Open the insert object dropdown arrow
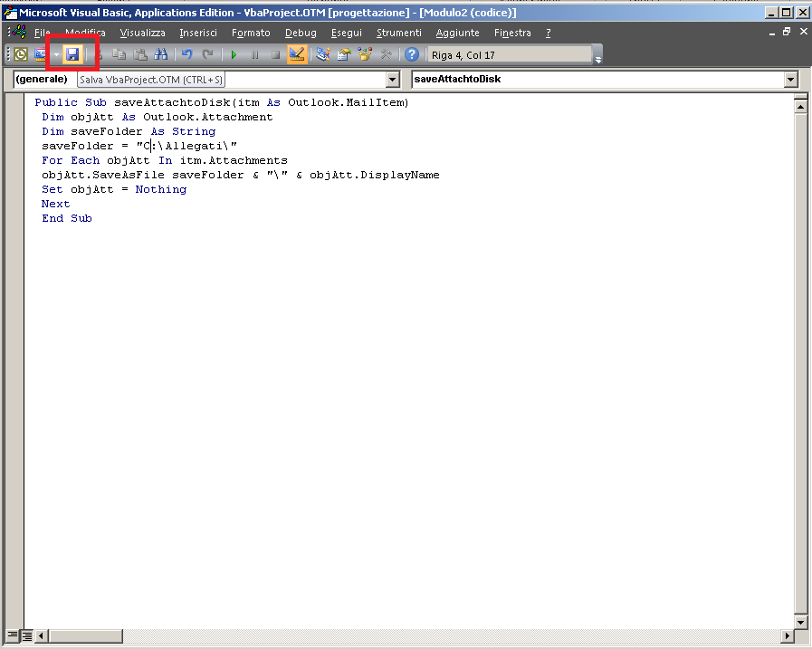Screen dimensions: 812x649 click(x=56, y=54)
